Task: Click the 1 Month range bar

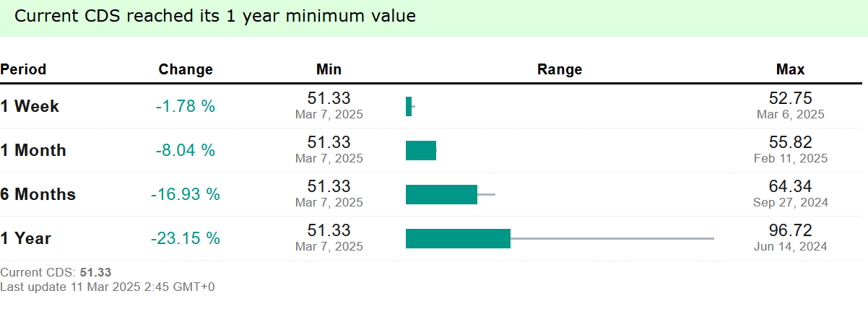Action: (x=421, y=151)
